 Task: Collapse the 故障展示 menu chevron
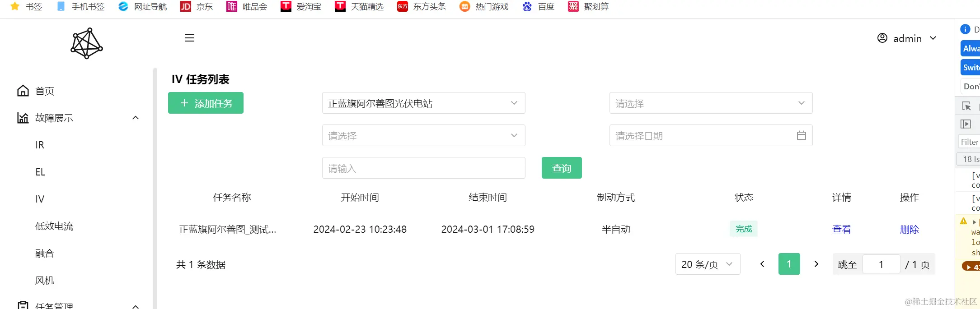click(136, 118)
